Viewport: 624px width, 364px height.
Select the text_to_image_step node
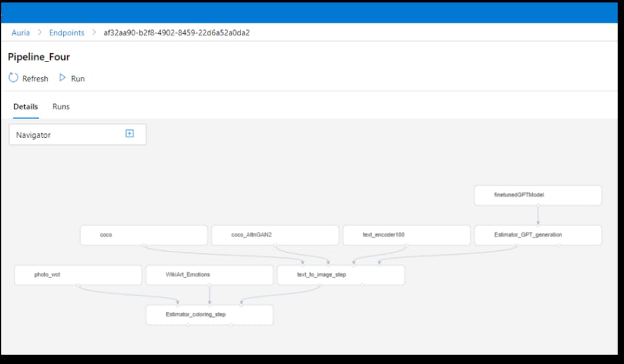tap(341, 275)
